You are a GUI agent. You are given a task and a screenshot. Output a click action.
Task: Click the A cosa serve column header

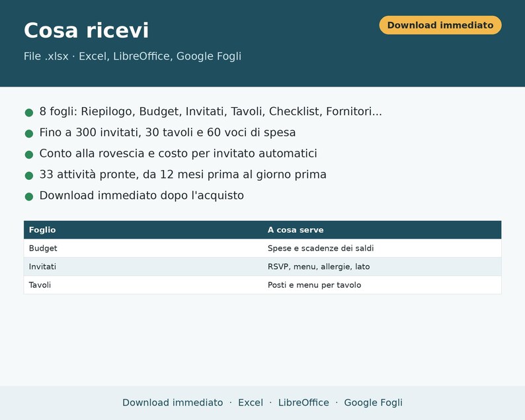pos(382,230)
